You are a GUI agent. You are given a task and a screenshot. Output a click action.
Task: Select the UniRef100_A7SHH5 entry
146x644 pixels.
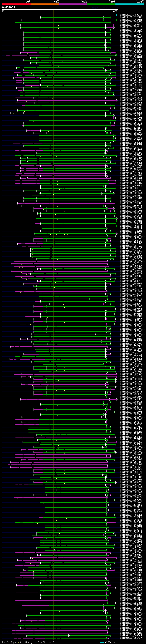pos(131,65)
